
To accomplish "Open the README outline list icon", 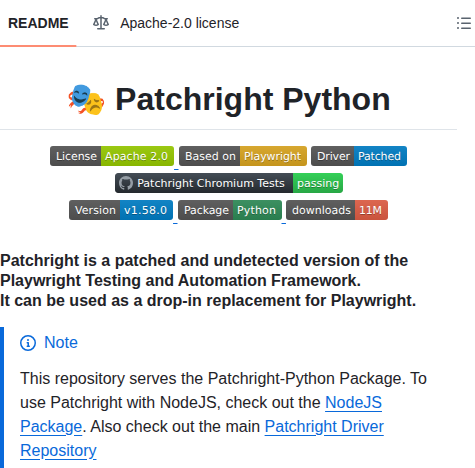I will tap(464, 23).
